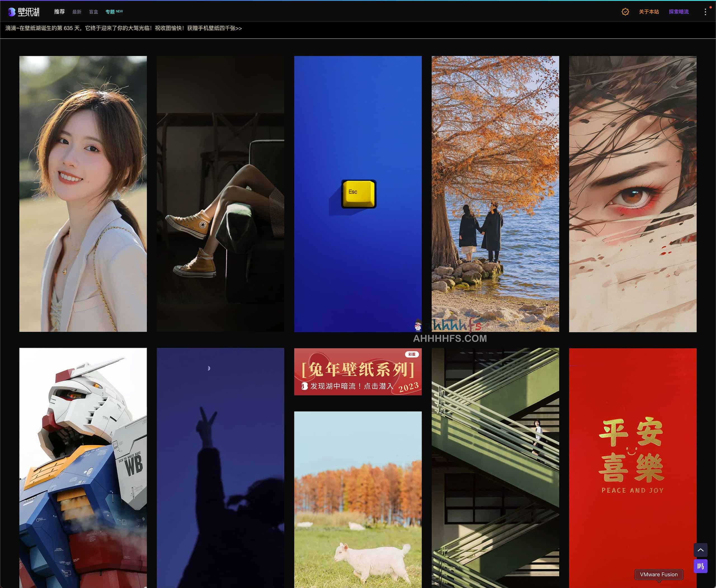Select the 推荐 tab
716x588 pixels.
pos(59,12)
